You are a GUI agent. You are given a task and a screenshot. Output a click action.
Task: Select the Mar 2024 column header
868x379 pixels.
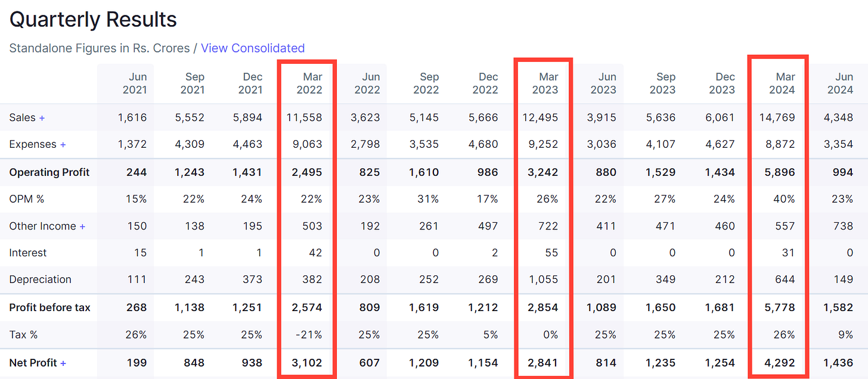click(782, 83)
